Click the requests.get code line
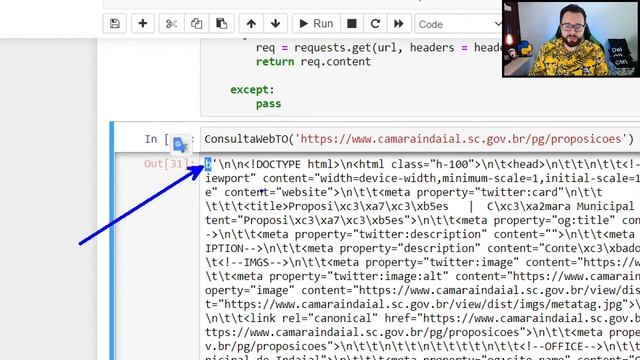 (x=379, y=48)
